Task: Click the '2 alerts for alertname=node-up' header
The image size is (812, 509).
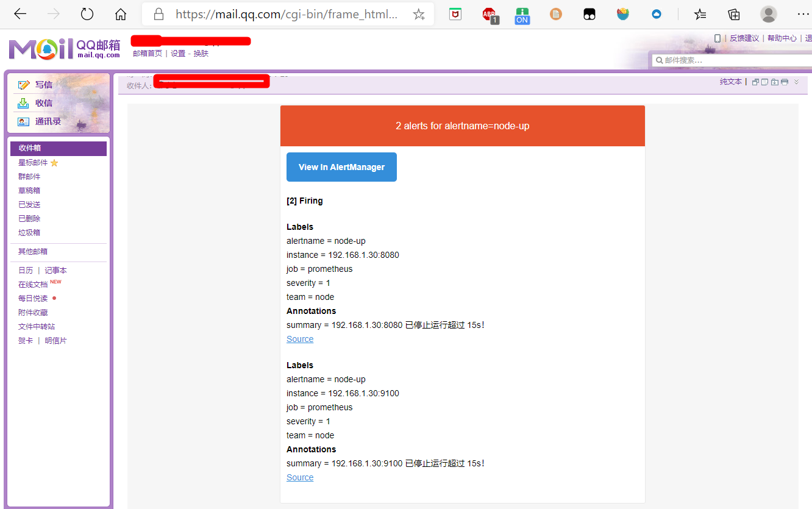Action: [x=463, y=126]
